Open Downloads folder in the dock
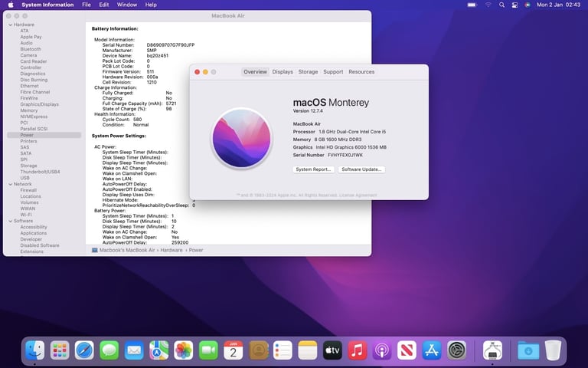 (x=528, y=350)
